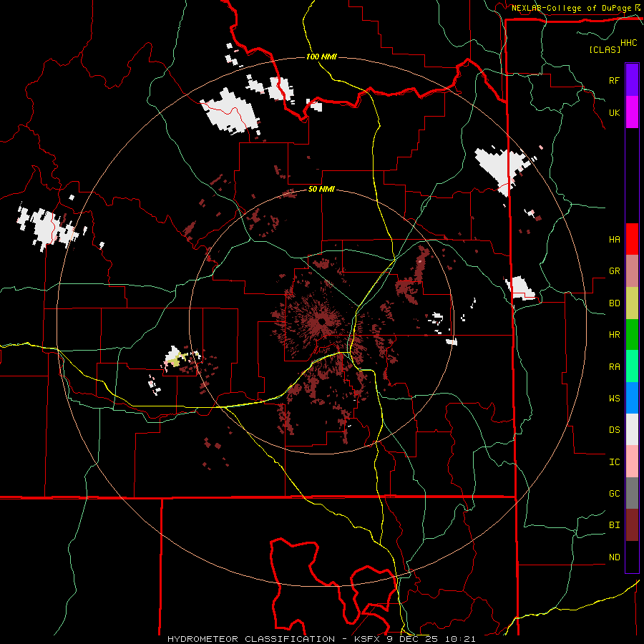Click the BD legend label

(x=614, y=303)
